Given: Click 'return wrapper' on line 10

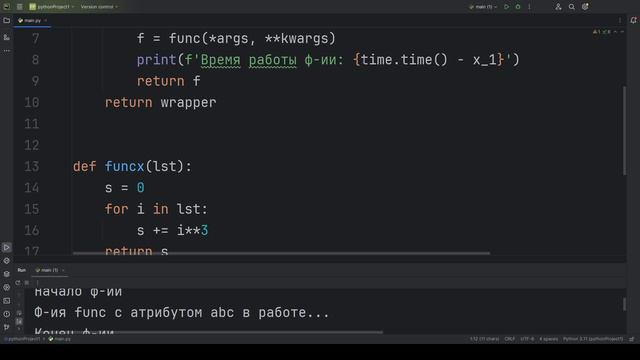Looking at the screenshot, I should (160, 102).
